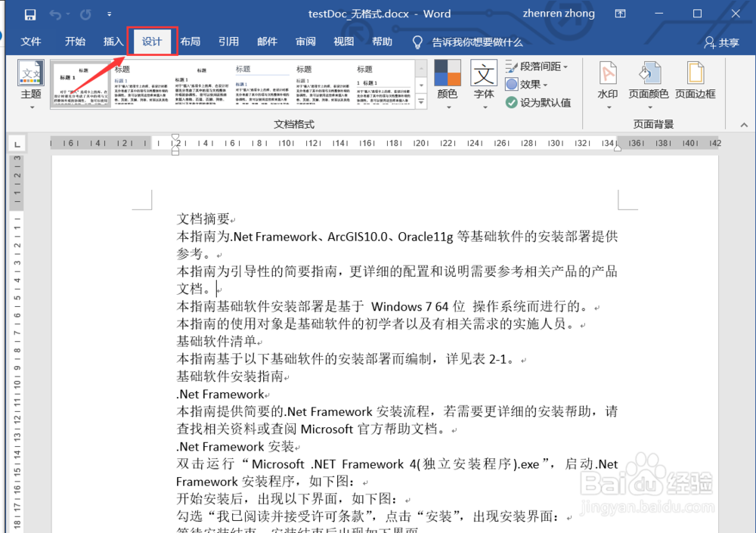Open the 视图 tab

pos(344,42)
